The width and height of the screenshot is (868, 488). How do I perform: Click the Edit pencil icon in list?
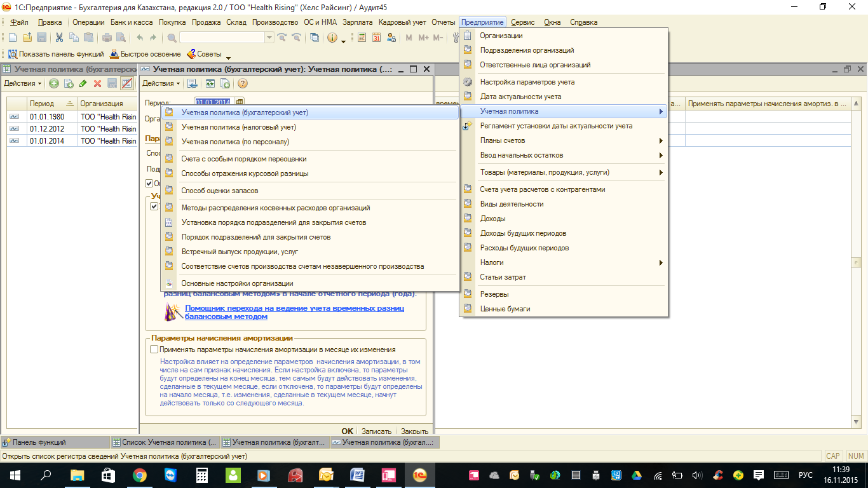pyautogui.click(x=83, y=83)
